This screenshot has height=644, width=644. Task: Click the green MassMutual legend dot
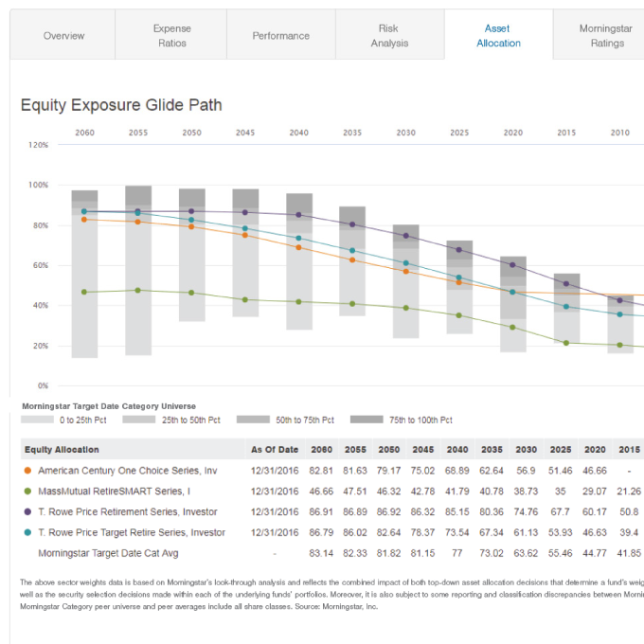27,491
